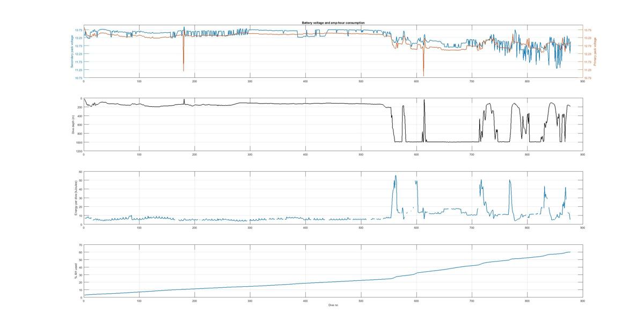The height and width of the screenshot is (334, 644).
Task: Click the 60 tick on the energy per dive axis
Action: pos(80,172)
